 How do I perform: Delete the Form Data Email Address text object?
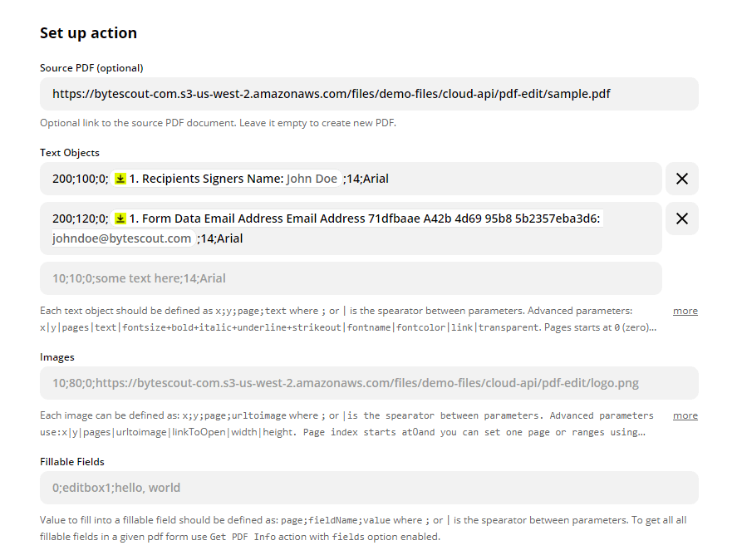pyautogui.click(x=681, y=219)
